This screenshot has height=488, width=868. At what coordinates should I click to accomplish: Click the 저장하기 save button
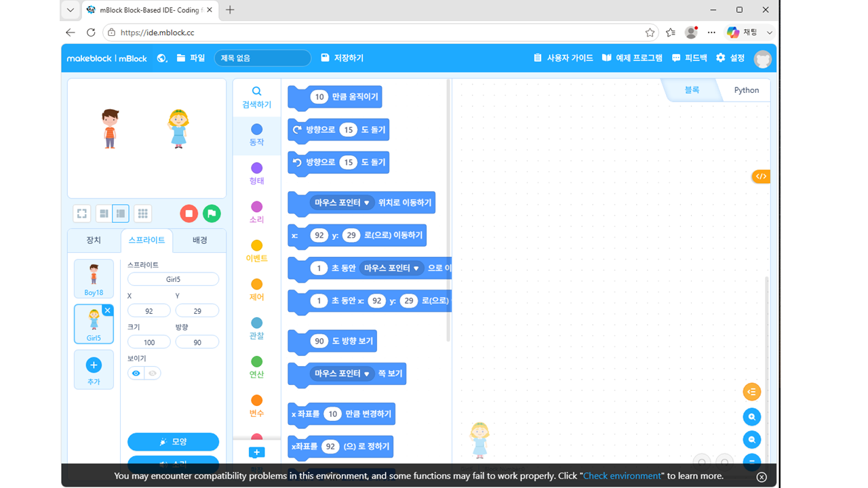342,58
